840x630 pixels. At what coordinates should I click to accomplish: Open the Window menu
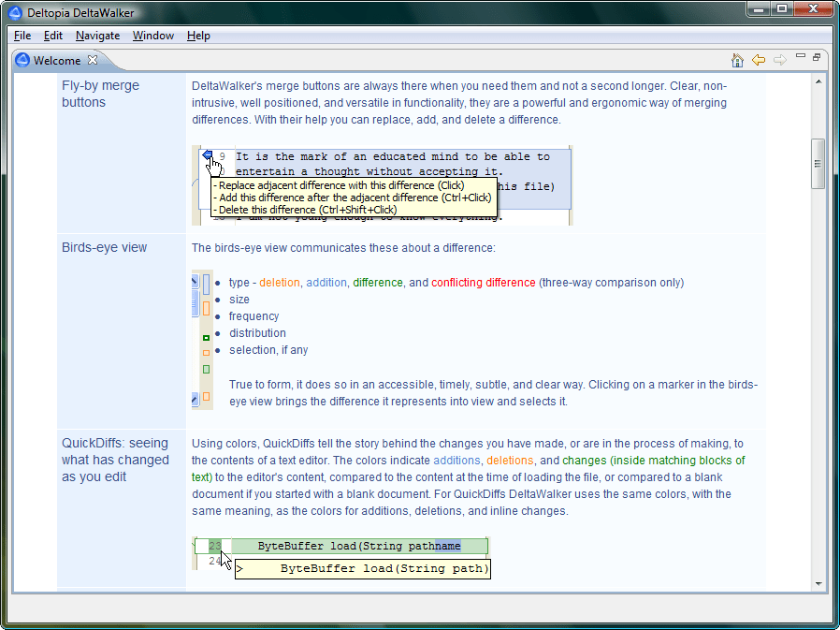click(153, 36)
